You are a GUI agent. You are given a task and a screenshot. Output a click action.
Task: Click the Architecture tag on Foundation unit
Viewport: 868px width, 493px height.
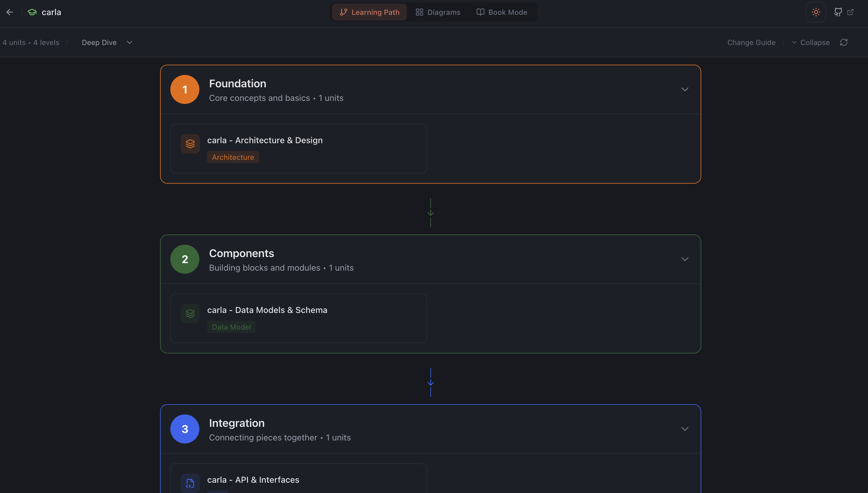point(233,157)
